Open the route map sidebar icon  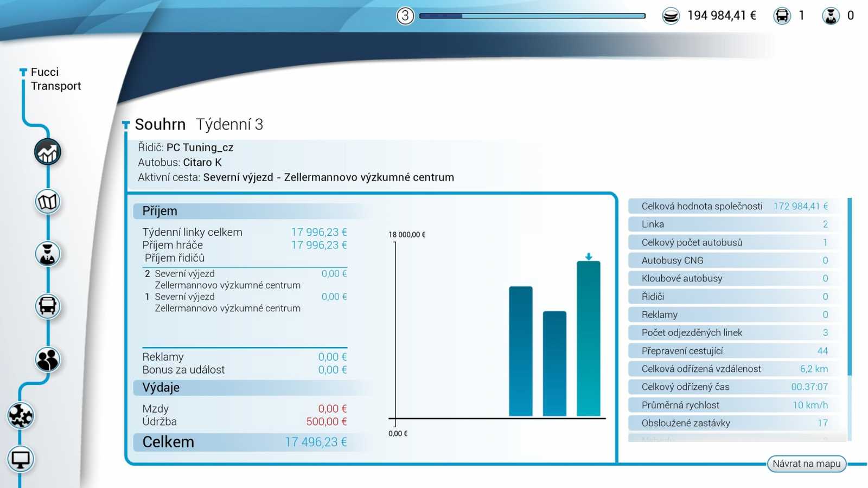48,202
